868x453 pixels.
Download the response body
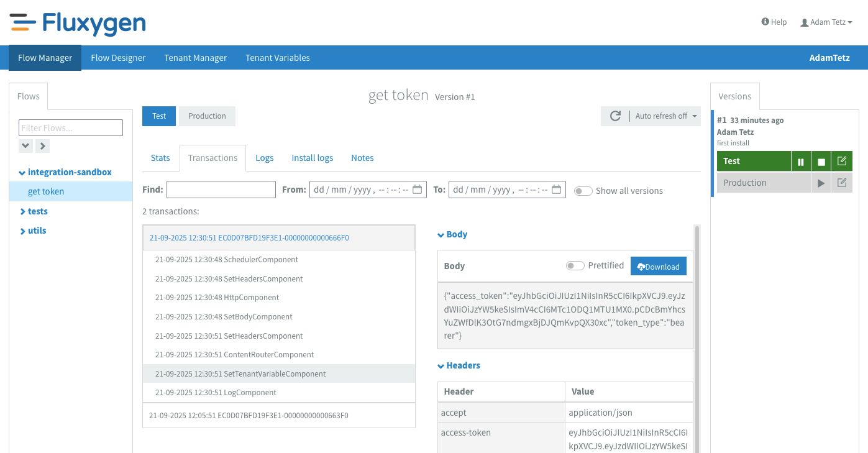click(x=658, y=266)
